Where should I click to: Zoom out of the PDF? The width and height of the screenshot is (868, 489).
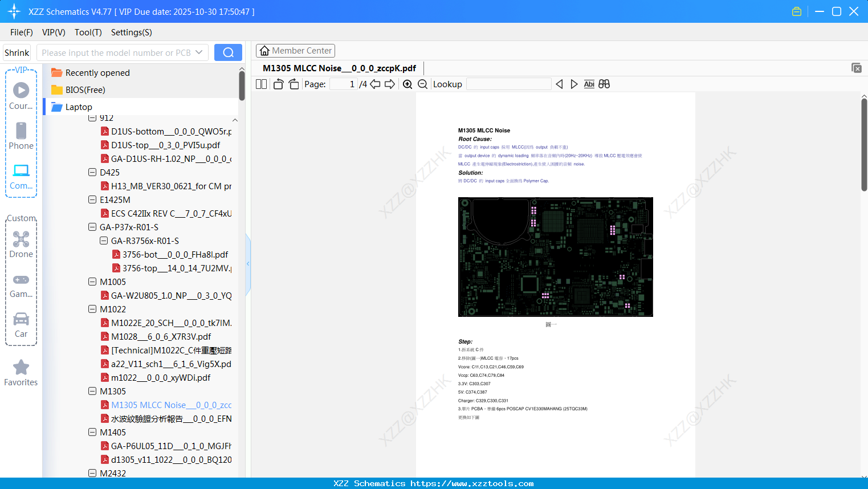click(x=423, y=84)
